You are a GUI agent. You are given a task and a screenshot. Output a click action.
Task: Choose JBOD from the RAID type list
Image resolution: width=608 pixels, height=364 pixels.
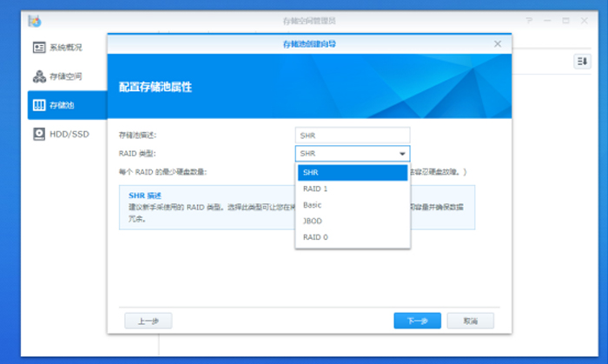click(353, 221)
